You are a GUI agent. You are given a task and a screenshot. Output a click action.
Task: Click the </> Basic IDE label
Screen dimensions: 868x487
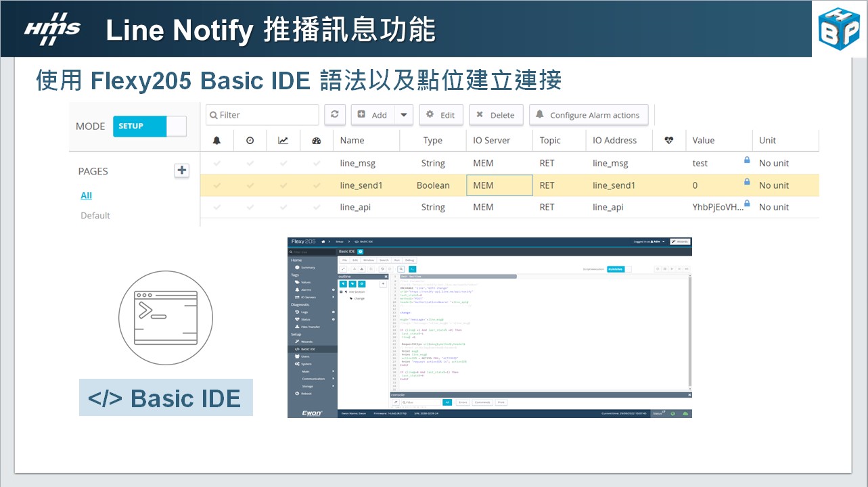166,397
